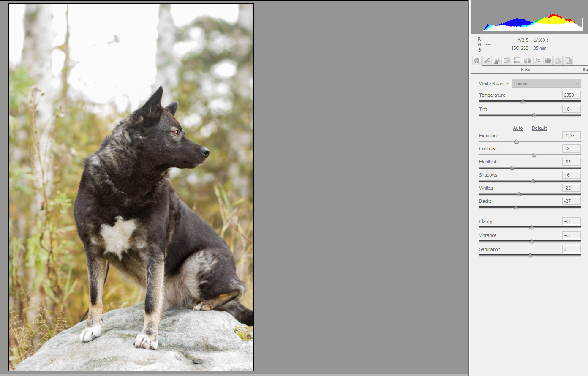Screen dimensions: 588x376
Task: Click the Whites slider handle
Action: point(519,194)
